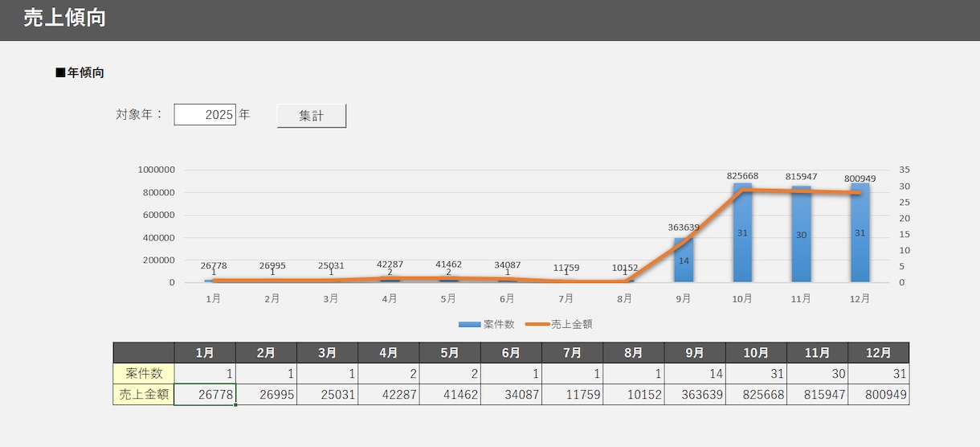
Task: Click the 1000000 left axis label
Action: [157, 170]
